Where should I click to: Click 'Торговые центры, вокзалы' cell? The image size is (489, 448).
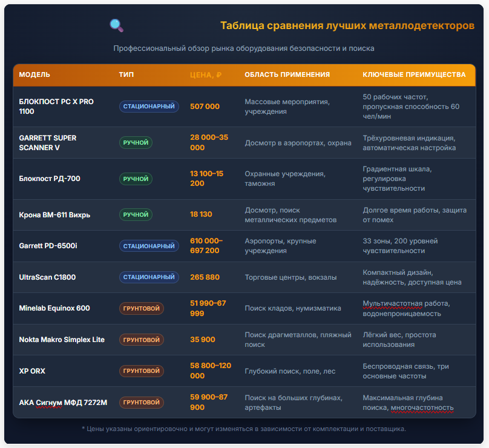(290, 277)
